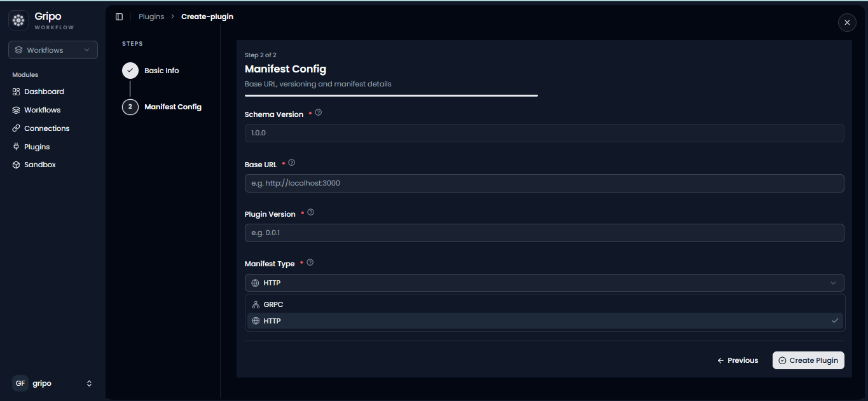Click the selected checkmark on HTTP option
The height and width of the screenshot is (401, 868).
coord(835,321)
